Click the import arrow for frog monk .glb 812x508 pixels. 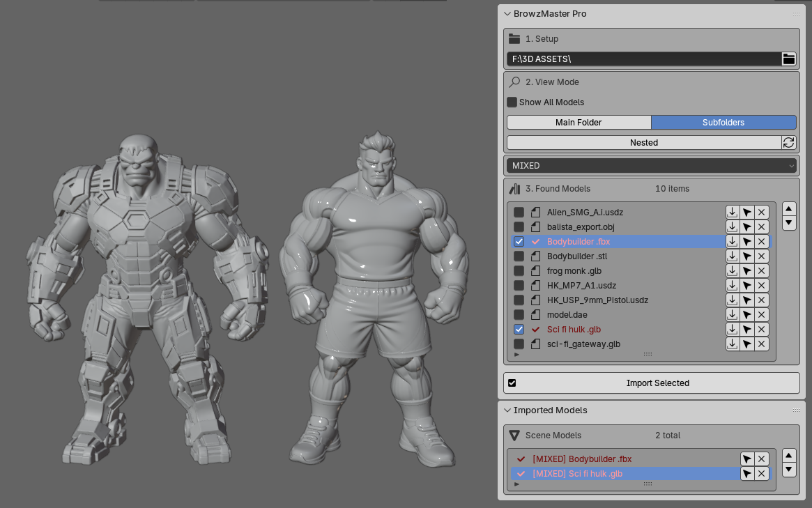point(732,271)
